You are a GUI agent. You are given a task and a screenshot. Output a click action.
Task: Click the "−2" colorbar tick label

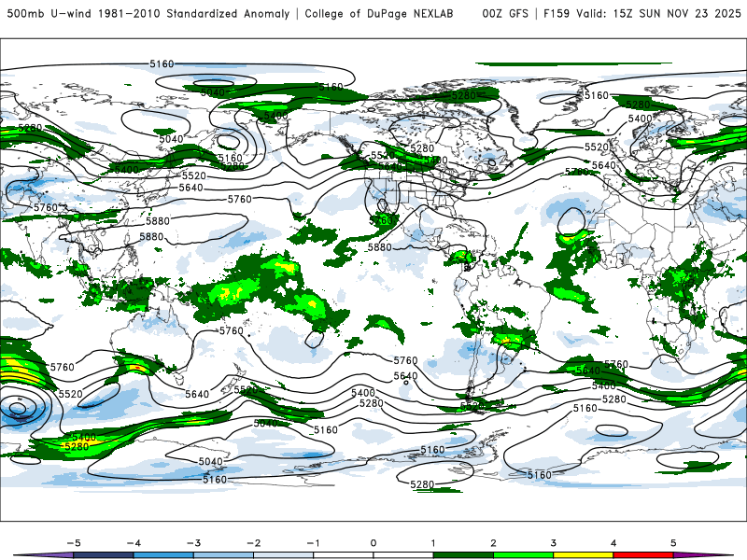pyautogui.click(x=253, y=543)
